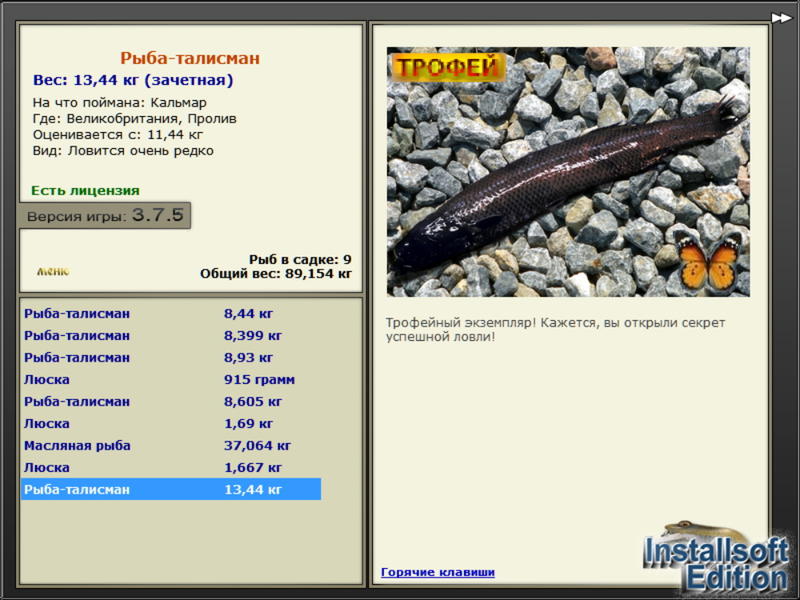Select the highlighted Рыба-талисман 13,44 кг row
Screen dimensions: 800x600
tap(171, 489)
